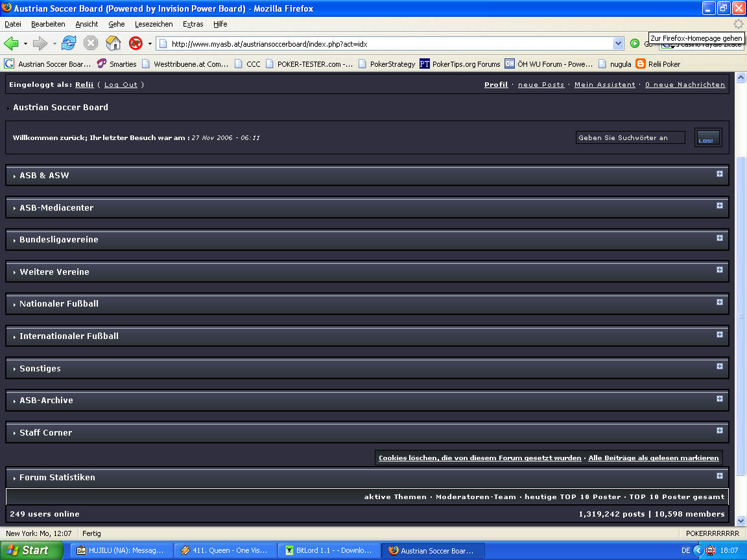Toggle Nationaler Fußball category plus icon

(x=720, y=303)
